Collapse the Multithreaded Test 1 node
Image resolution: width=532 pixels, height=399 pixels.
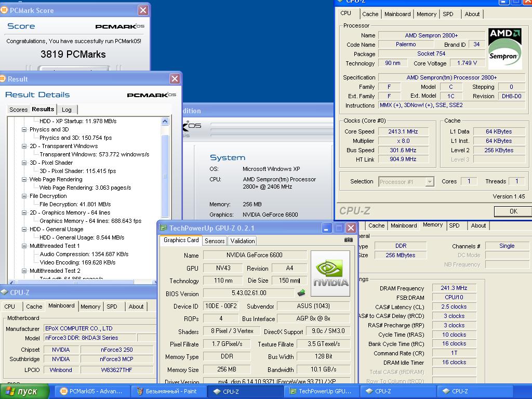[x=24, y=246]
